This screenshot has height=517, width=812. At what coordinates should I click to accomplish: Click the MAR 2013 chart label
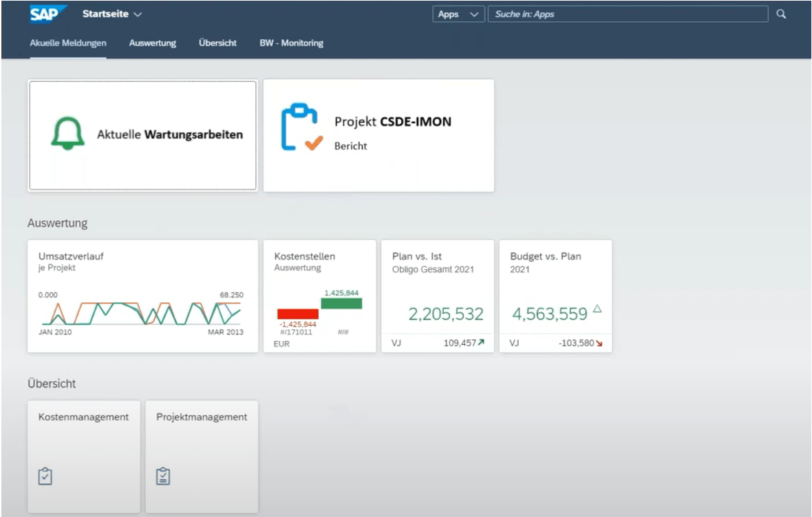pyautogui.click(x=226, y=332)
